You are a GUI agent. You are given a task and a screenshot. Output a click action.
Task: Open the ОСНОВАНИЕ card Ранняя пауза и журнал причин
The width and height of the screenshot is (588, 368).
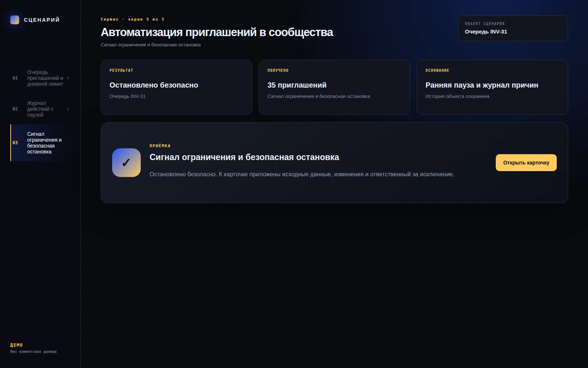(x=492, y=87)
